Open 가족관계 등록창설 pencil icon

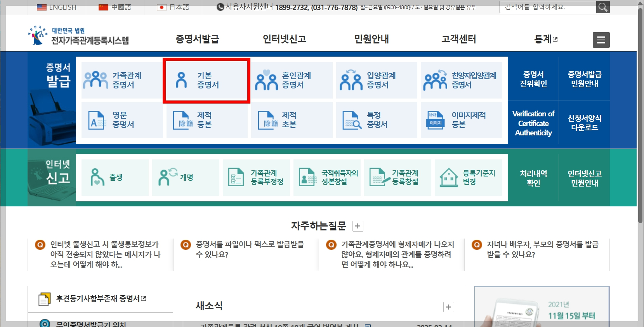click(x=380, y=177)
